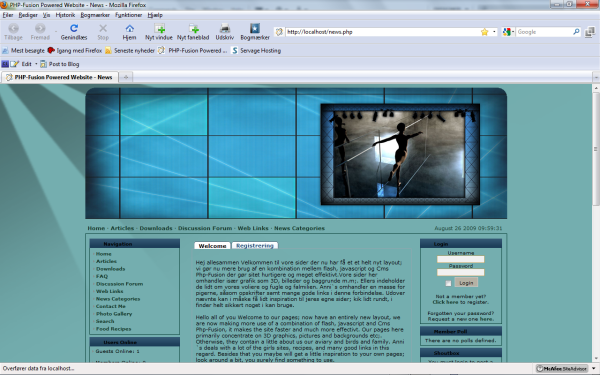The height and width of the screenshot is (375, 600).
Task: Open the search engine selector dropdown
Action: coord(508,32)
